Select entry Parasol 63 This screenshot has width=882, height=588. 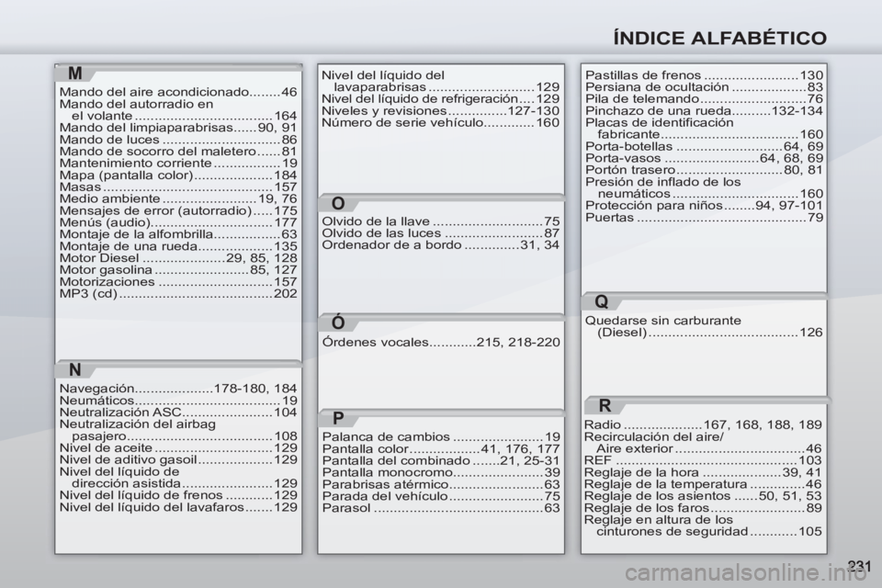[441, 508]
